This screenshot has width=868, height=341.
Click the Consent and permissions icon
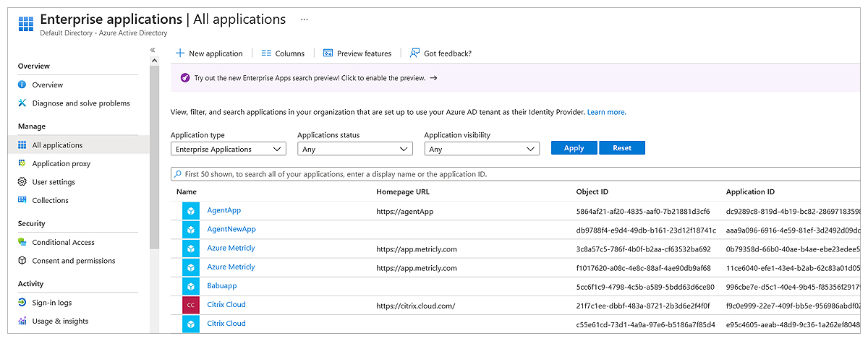coord(22,261)
